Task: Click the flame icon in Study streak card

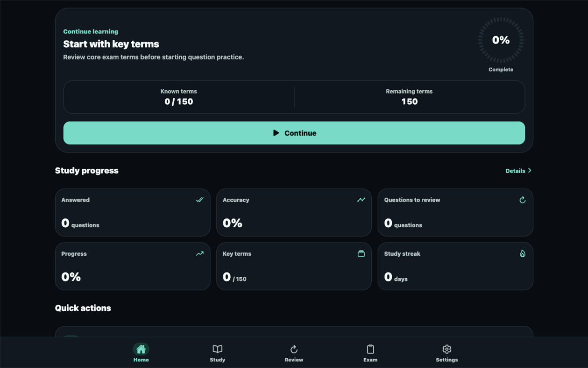Action: (x=523, y=253)
